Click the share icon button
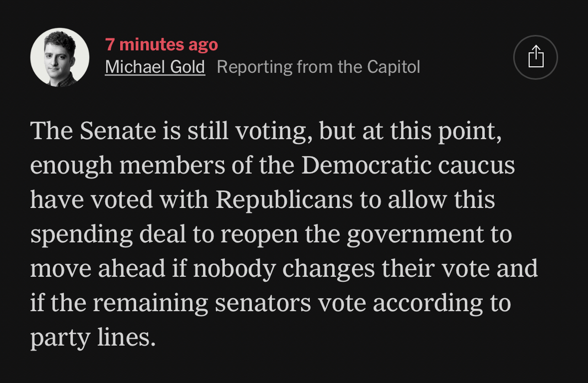588x383 pixels. click(x=535, y=57)
